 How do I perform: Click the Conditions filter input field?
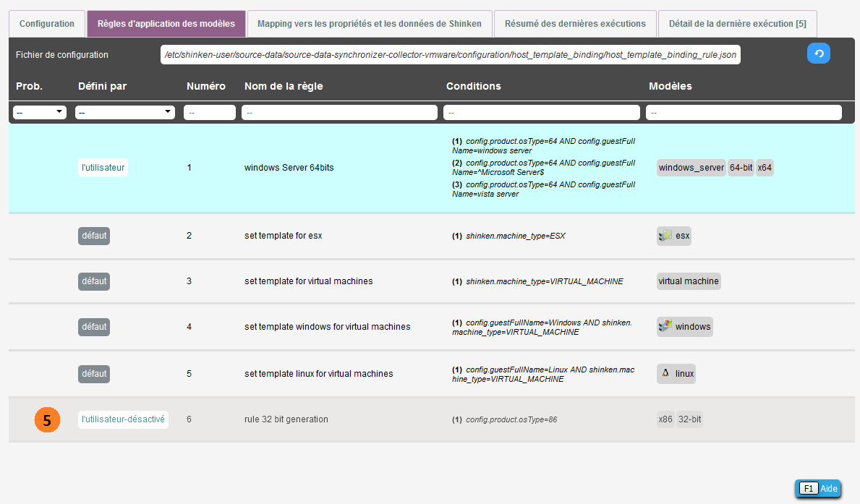(x=541, y=113)
